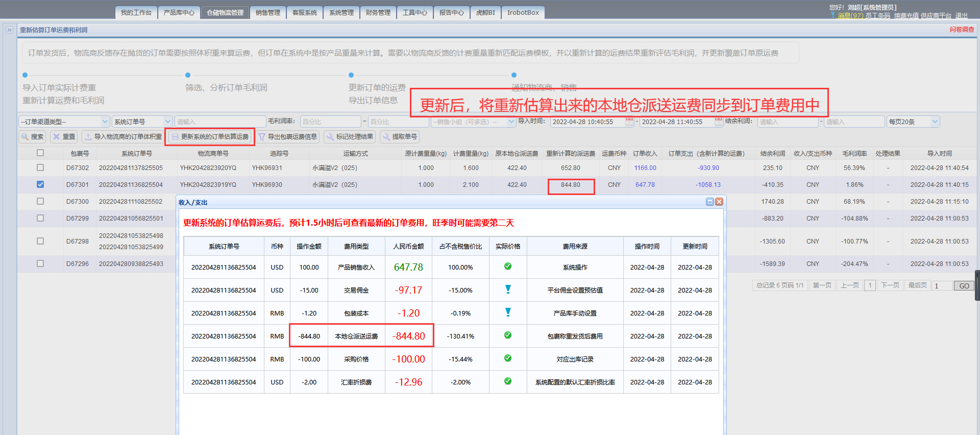Click the page number input next to GO
This screenshot has height=435, width=980.
[x=943, y=286]
